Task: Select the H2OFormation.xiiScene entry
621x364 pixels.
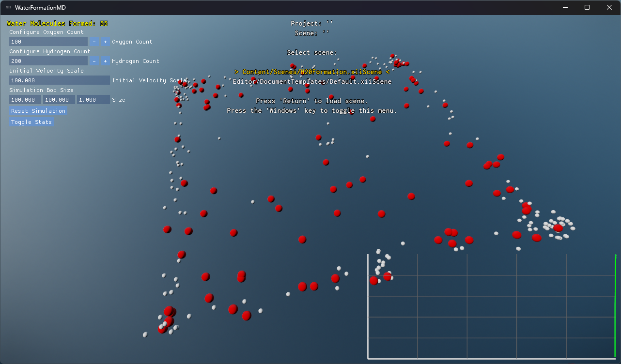Action: coord(312,72)
